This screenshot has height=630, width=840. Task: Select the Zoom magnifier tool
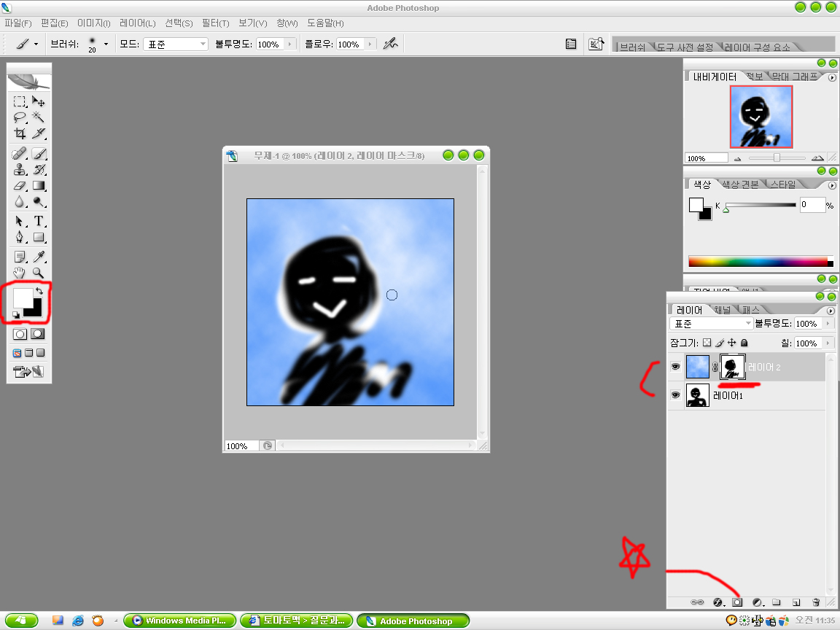39,273
